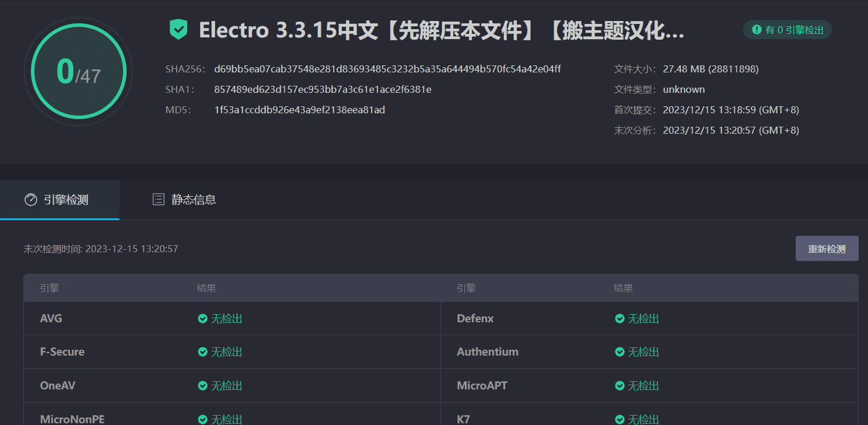Screen dimensions: 868x425
Task: Click first submission time 13:18:59
Action: (x=731, y=110)
